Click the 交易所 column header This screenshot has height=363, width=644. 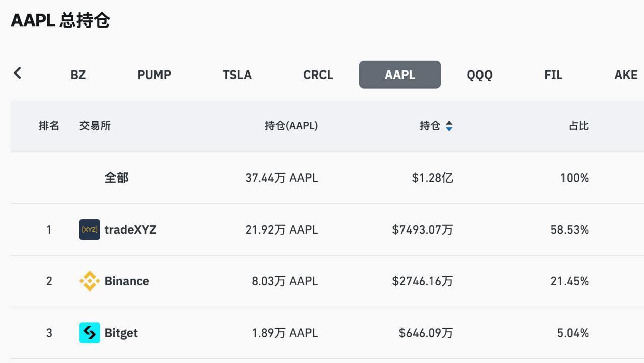coord(95,126)
